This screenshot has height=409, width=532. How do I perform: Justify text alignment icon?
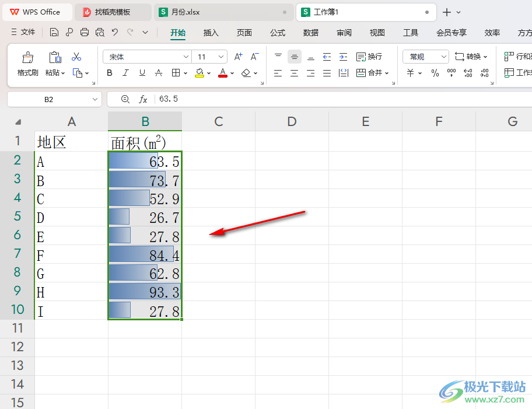327,72
